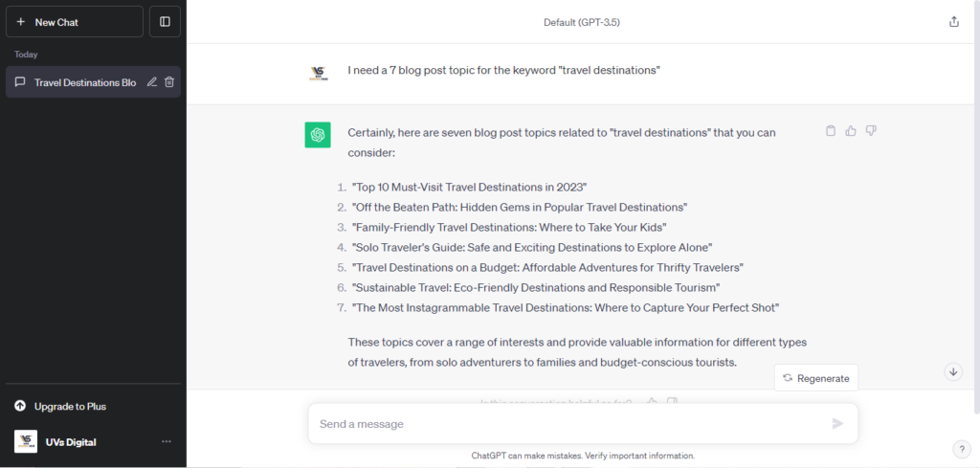980x468 pixels.
Task: Click the Send a message input field
Action: click(583, 424)
